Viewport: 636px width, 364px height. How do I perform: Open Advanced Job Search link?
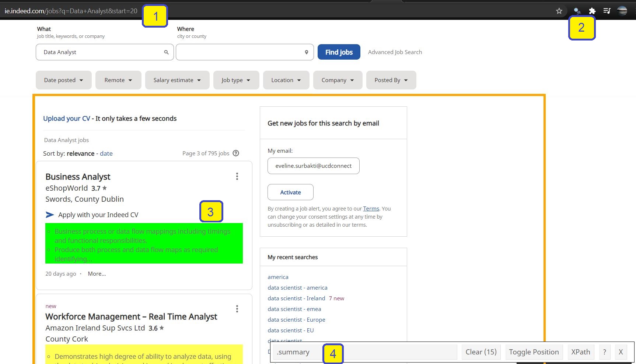395,52
